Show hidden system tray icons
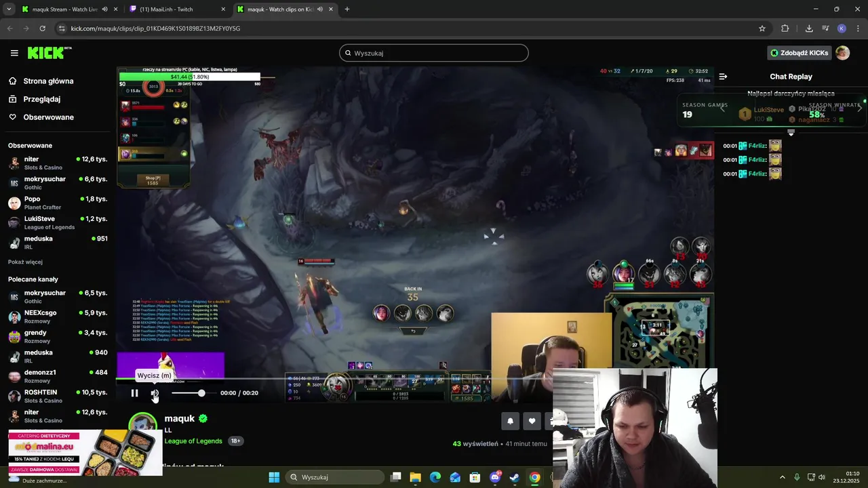Viewport: 868px width, 488px height. 782,477
